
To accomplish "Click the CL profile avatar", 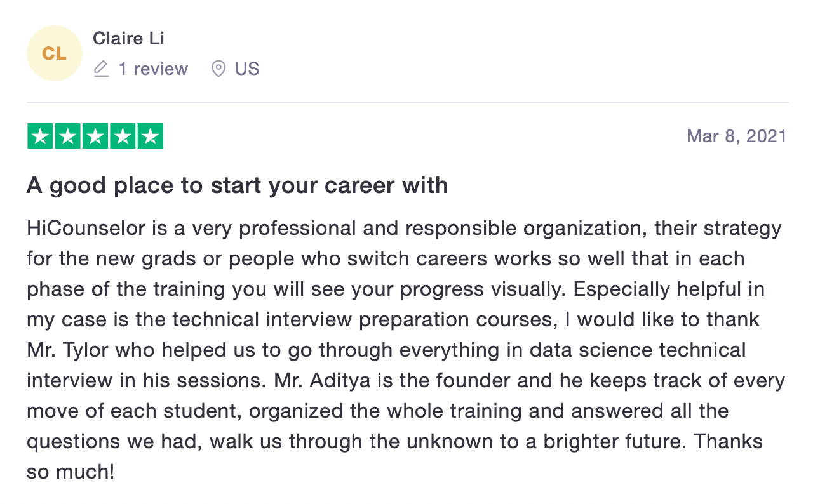I will click(x=54, y=53).
